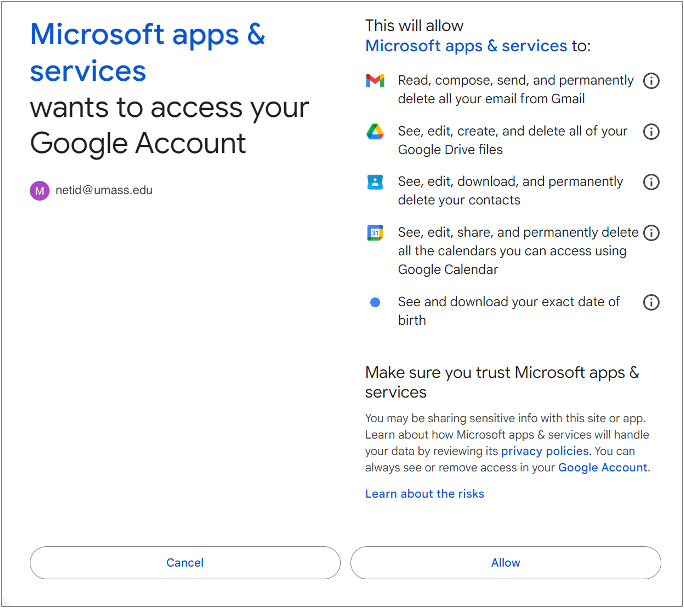Click the Google Drive icon
This screenshot has width=684, height=608.
coord(375,131)
